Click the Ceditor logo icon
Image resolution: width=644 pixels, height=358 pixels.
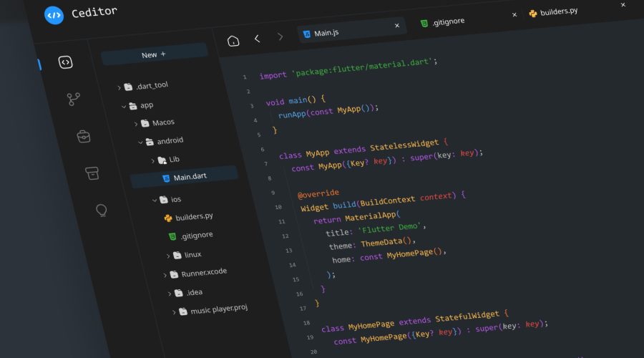click(54, 15)
